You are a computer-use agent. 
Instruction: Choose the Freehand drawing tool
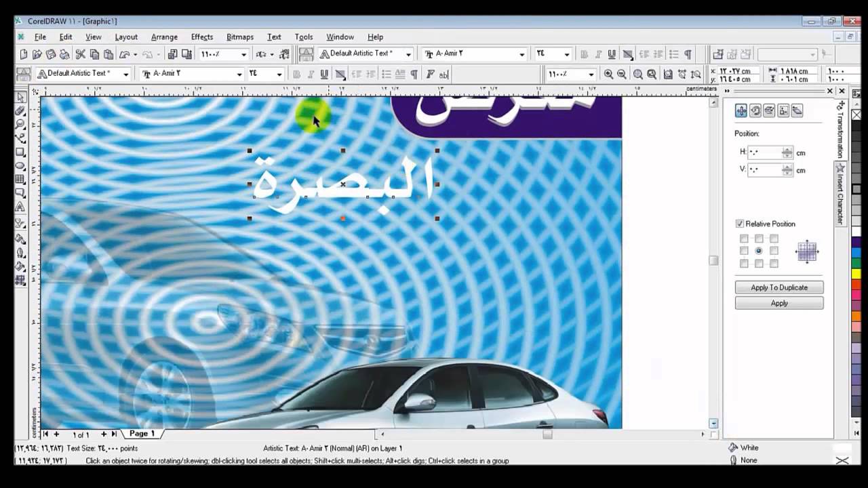click(20, 138)
